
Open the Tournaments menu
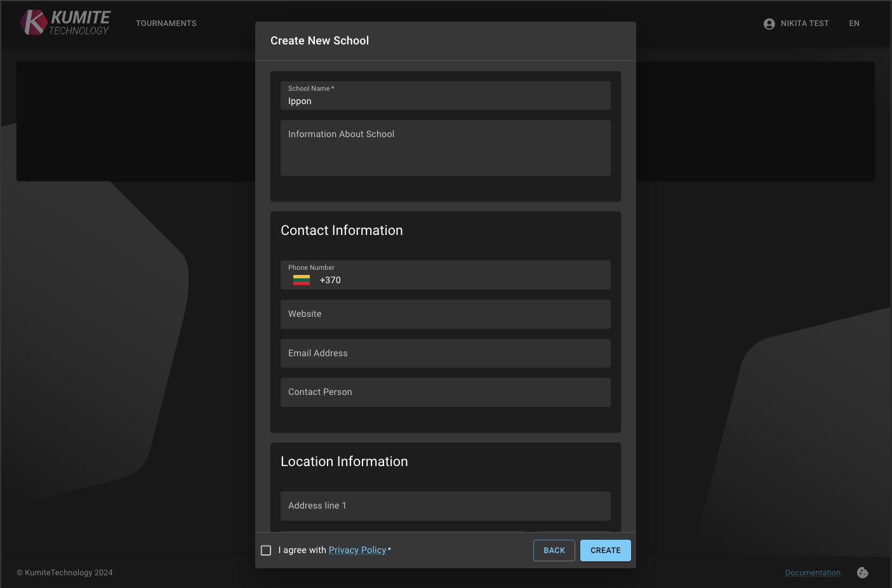coord(166,23)
